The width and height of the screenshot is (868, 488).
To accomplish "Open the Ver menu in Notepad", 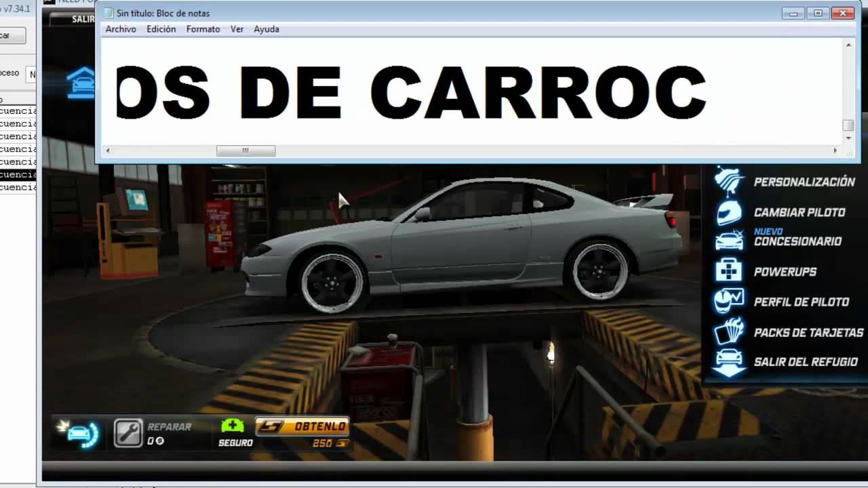I will [x=237, y=29].
